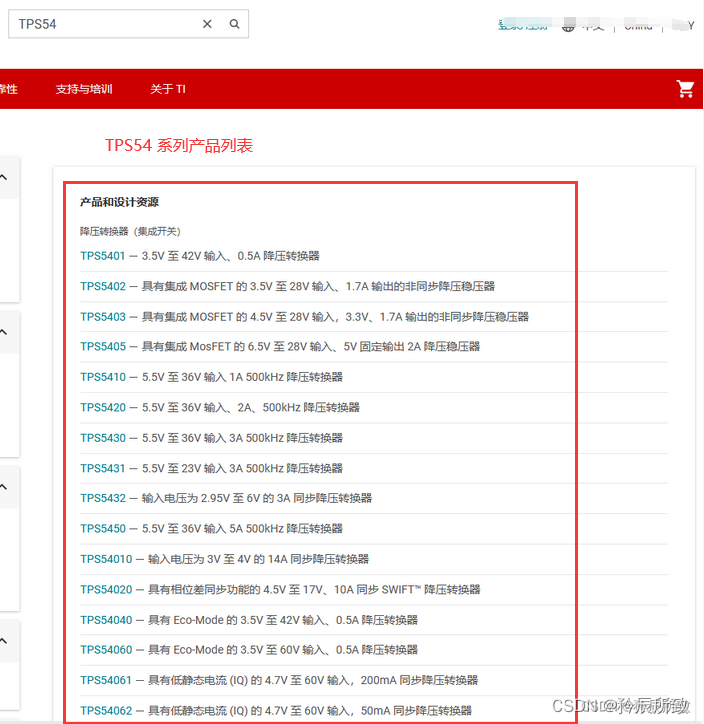Open the TPS54010 product link
The height and width of the screenshot is (724, 704).
tap(106, 559)
